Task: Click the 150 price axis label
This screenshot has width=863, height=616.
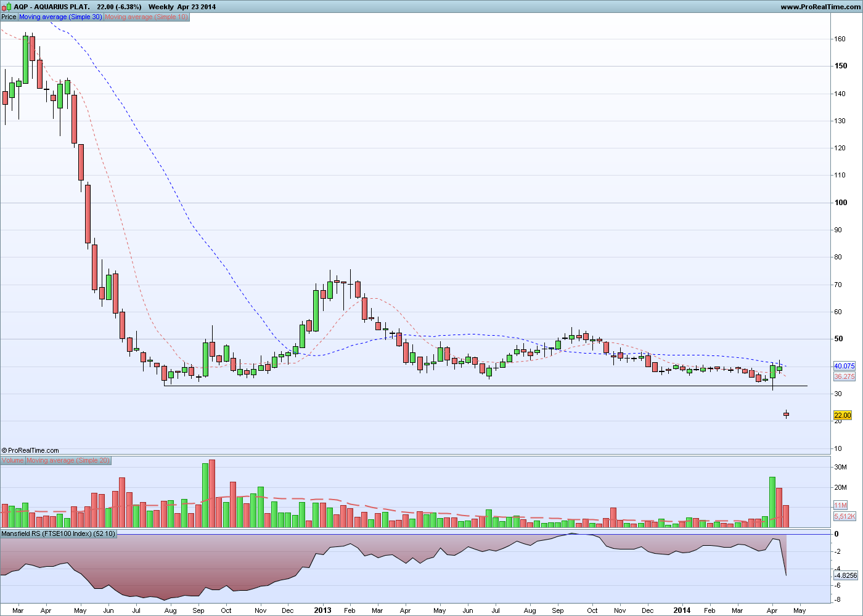Action: click(x=840, y=66)
